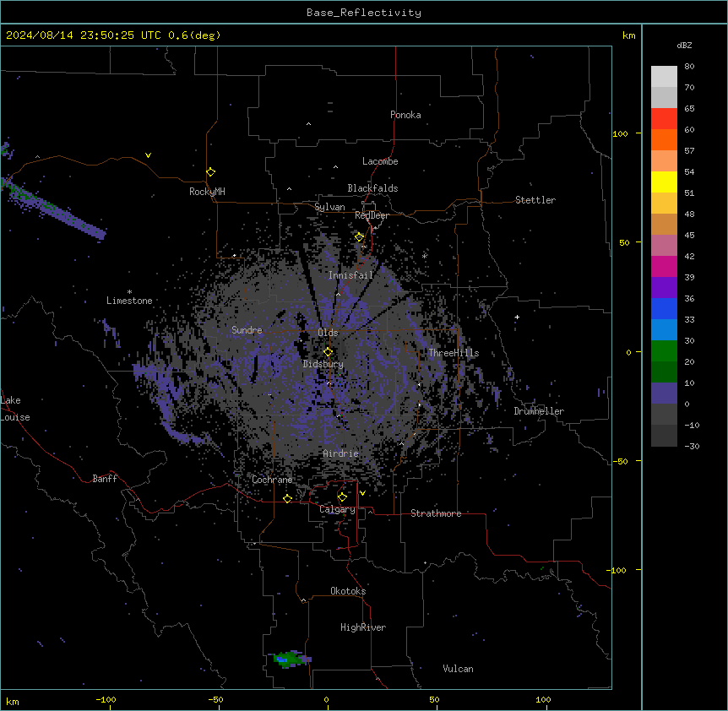This screenshot has height=711, width=728.
Task: Select the RedDeer label
Action: (372, 215)
